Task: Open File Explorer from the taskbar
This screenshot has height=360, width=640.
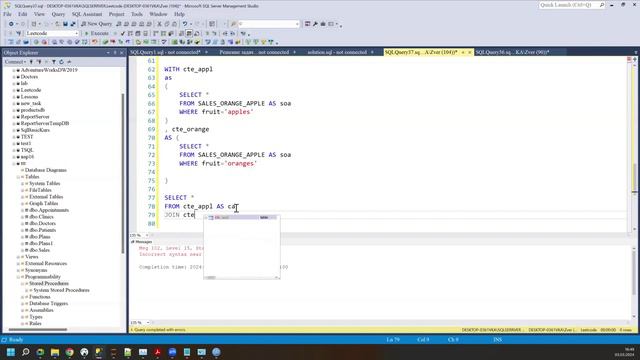Action: pos(55,352)
